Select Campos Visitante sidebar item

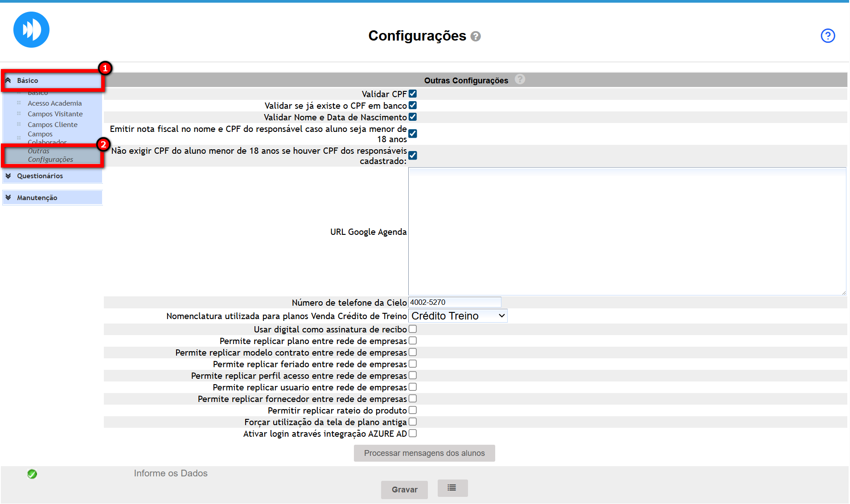point(55,114)
